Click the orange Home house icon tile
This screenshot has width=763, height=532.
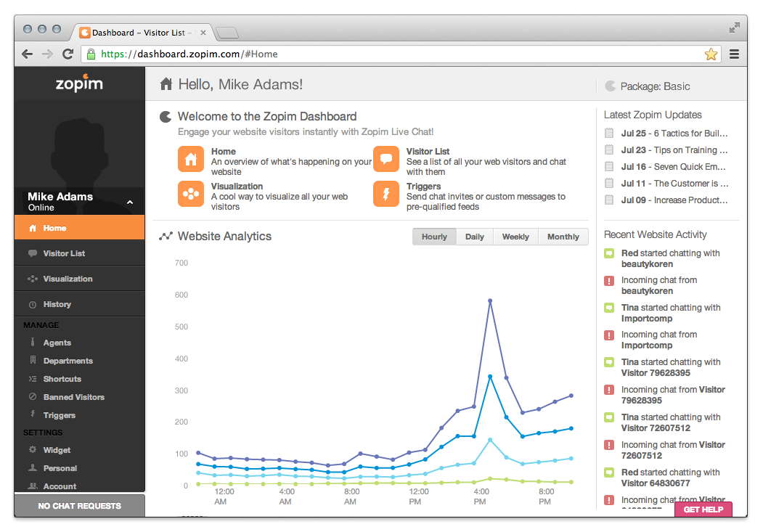tap(190, 159)
